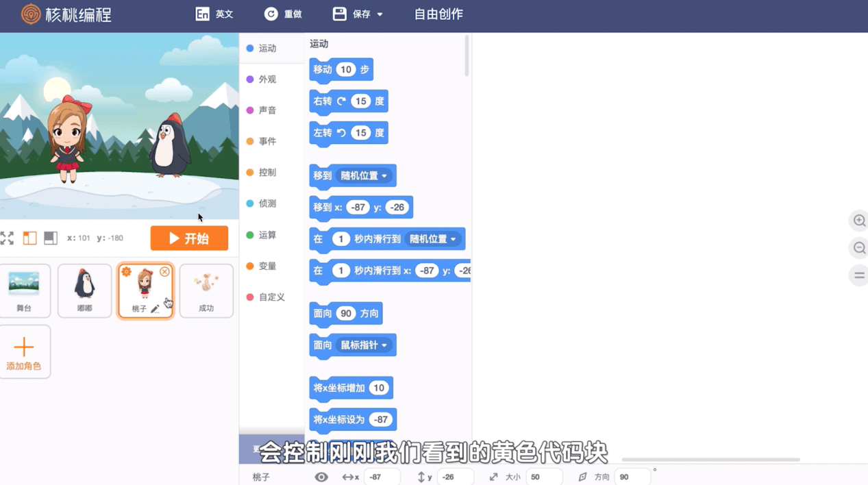The height and width of the screenshot is (485, 868).
Task: Select the 嘟嘟 penguin sprite thumbnail
Action: (x=84, y=289)
